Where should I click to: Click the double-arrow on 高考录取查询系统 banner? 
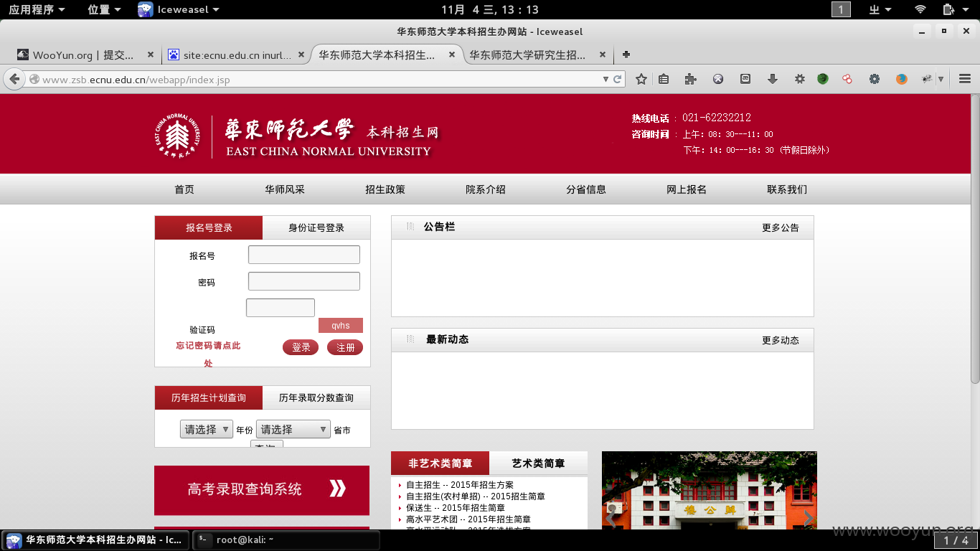338,489
